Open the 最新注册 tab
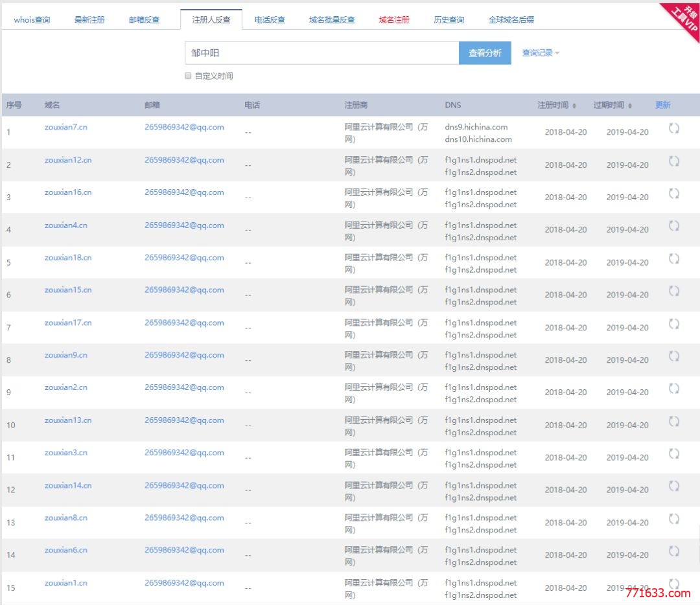Viewport: 700px width, 605px height. 89,19
